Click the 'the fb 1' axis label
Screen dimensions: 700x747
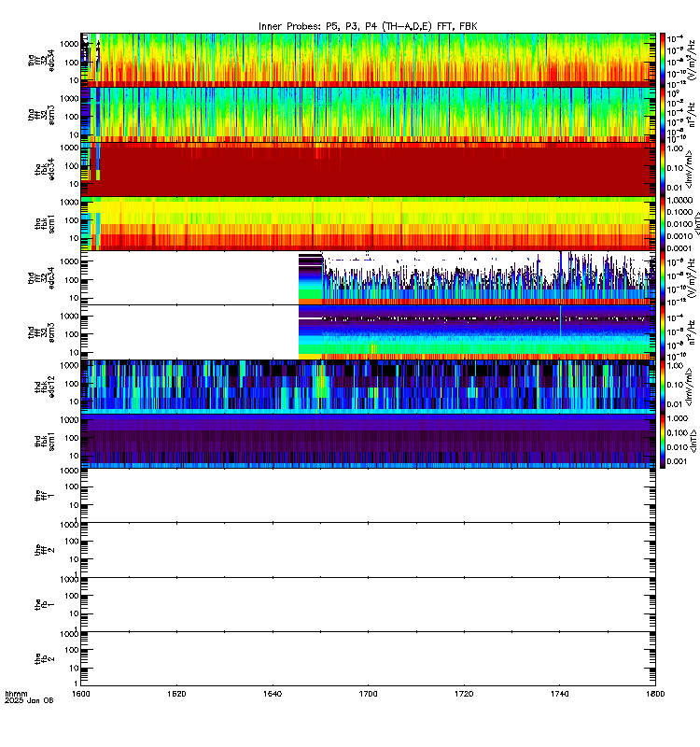[x=45, y=604]
